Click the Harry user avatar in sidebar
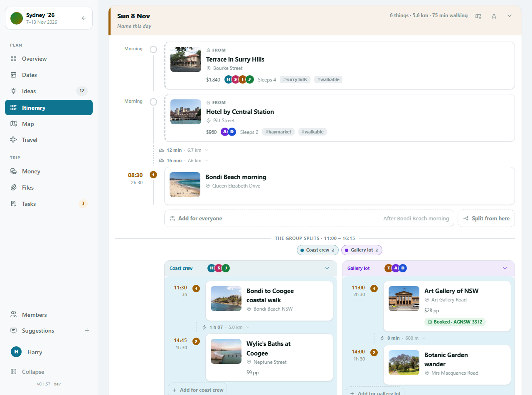The width and height of the screenshot is (532, 395). (16, 352)
